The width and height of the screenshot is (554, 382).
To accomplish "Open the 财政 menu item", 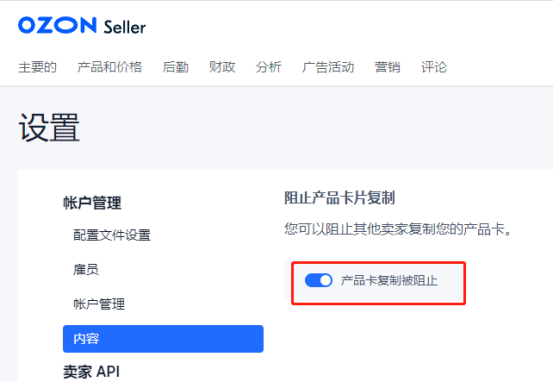I will click(222, 67).
